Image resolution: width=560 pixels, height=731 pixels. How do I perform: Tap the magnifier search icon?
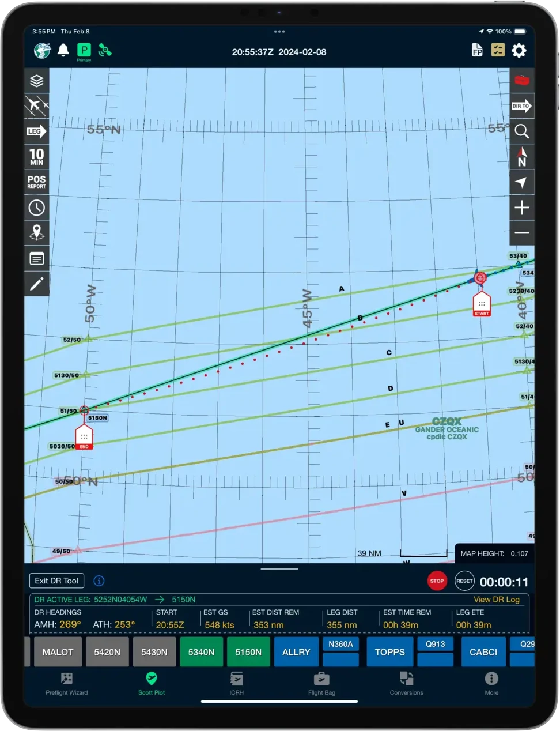point(521,131)
